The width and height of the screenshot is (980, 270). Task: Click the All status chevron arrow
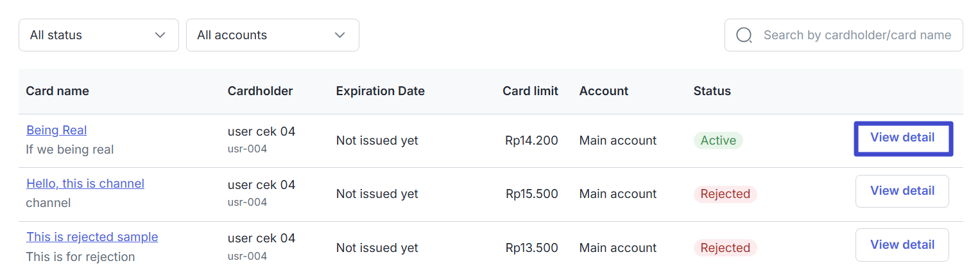pos(160,35)
